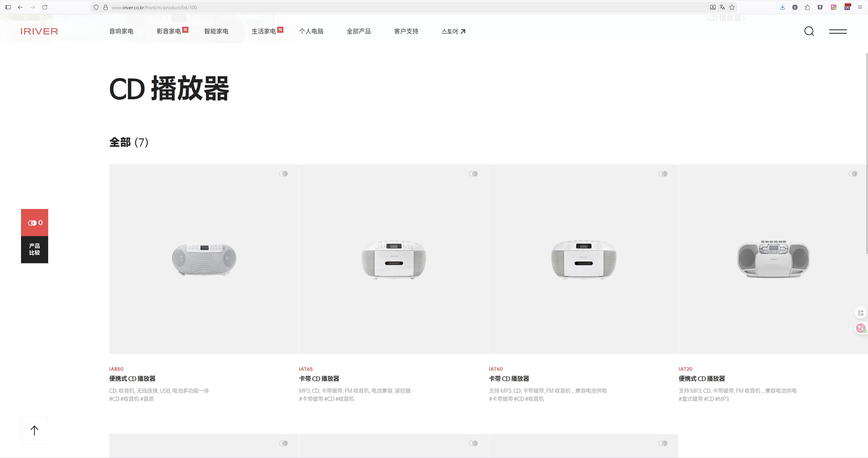
Task: Open the hamburger menu icon
Action: [x=838, y=31]
